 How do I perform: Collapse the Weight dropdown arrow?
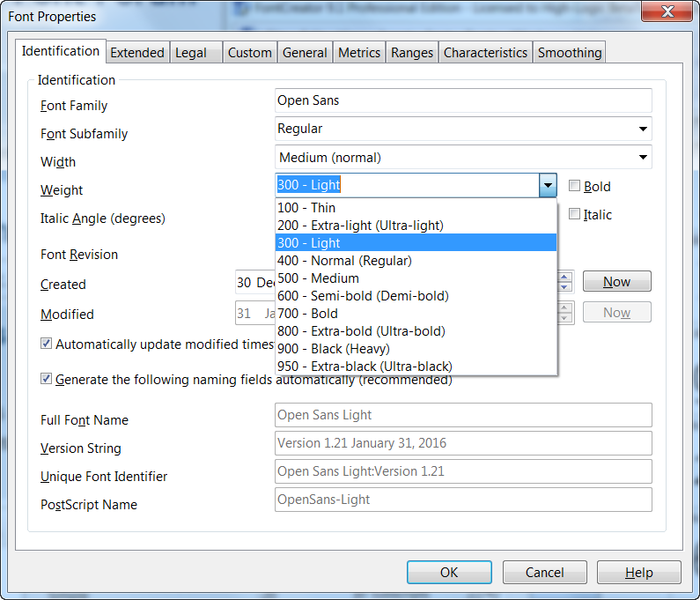(548, 185)
